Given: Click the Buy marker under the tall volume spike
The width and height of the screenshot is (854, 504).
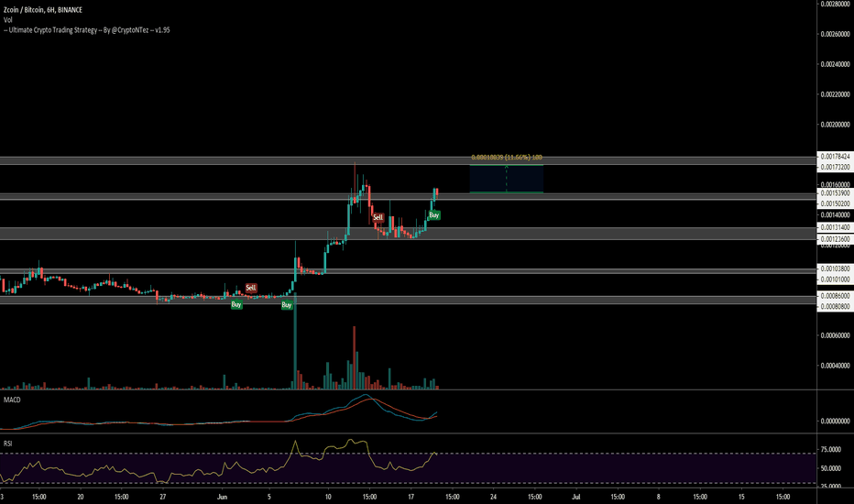Looking at the screenshot, I should tap(287, 305).
